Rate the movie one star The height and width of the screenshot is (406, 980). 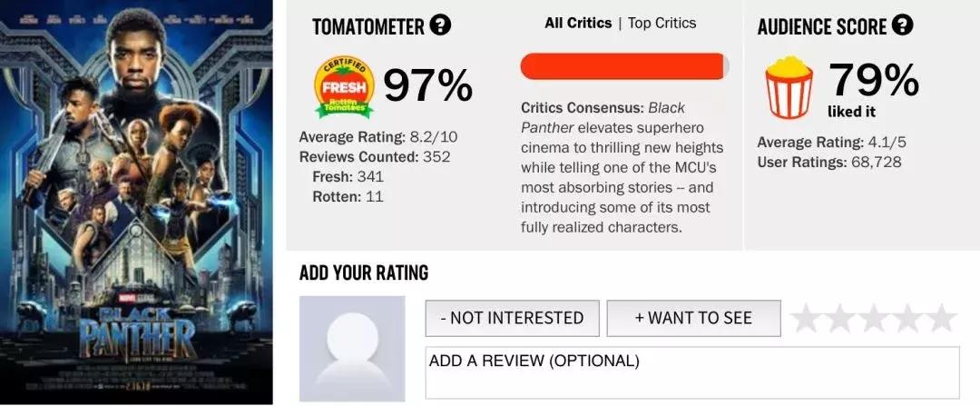[807, 318]
